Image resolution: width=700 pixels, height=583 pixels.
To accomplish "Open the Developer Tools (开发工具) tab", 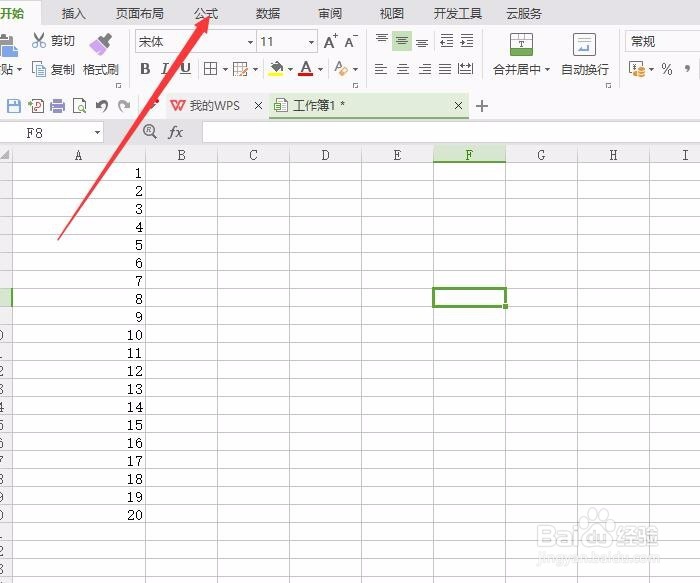I will pyautogui.click(x=458, y=13).
